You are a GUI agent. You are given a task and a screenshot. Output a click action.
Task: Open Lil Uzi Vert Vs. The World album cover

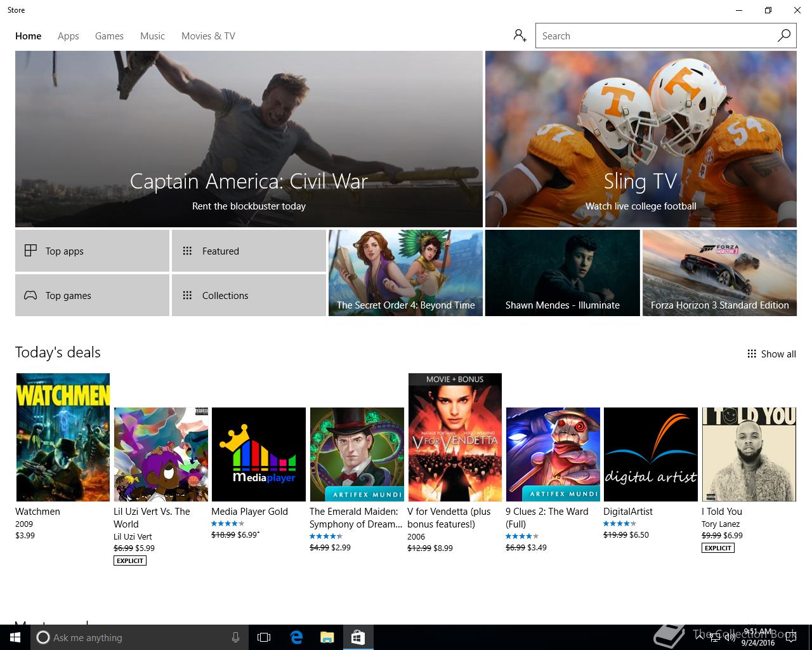(161, 454)
